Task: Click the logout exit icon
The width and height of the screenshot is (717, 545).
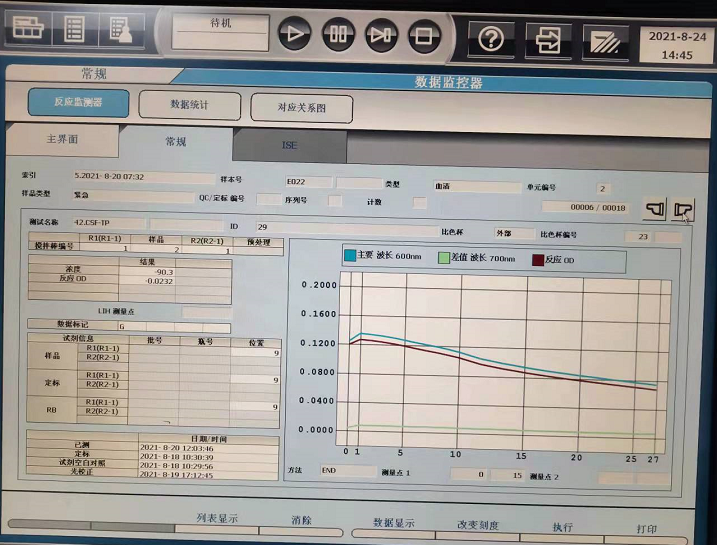Action: tap(548, 41)
